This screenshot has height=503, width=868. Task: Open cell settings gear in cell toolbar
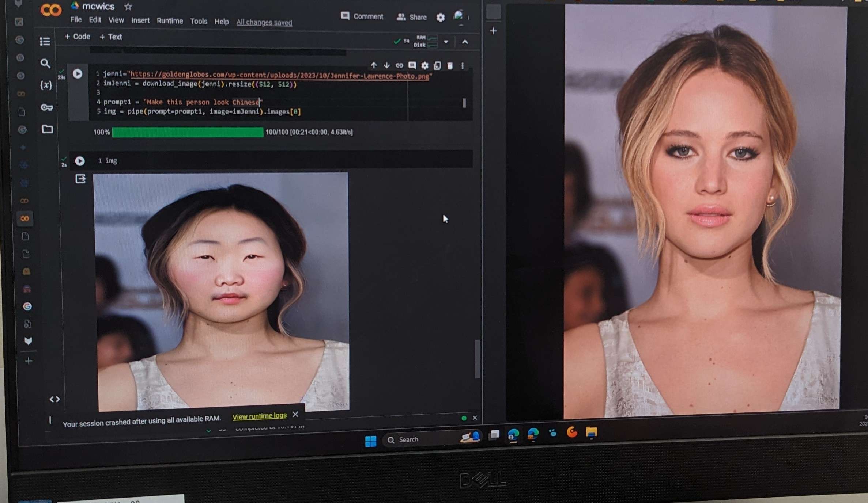coord(424,66)
